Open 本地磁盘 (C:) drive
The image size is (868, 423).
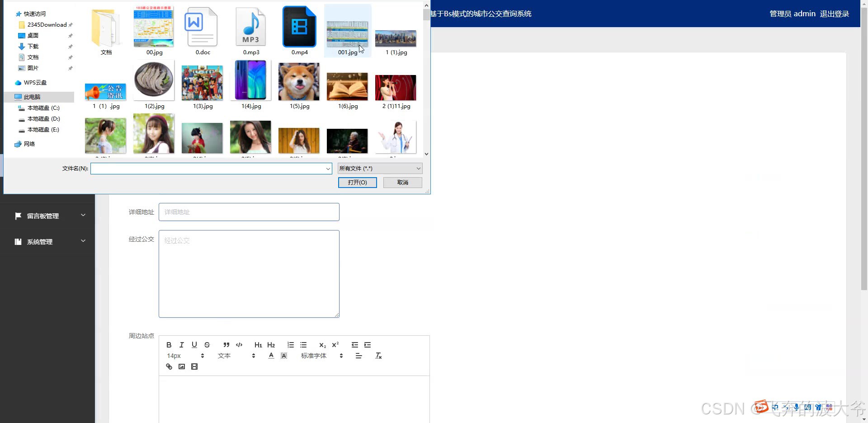pyautogui.click(x=43, y=108)
